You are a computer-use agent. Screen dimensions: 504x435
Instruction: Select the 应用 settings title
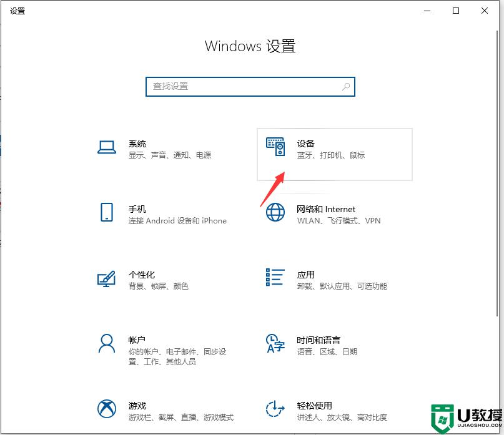pyautogui.click(x=305, y=275)
